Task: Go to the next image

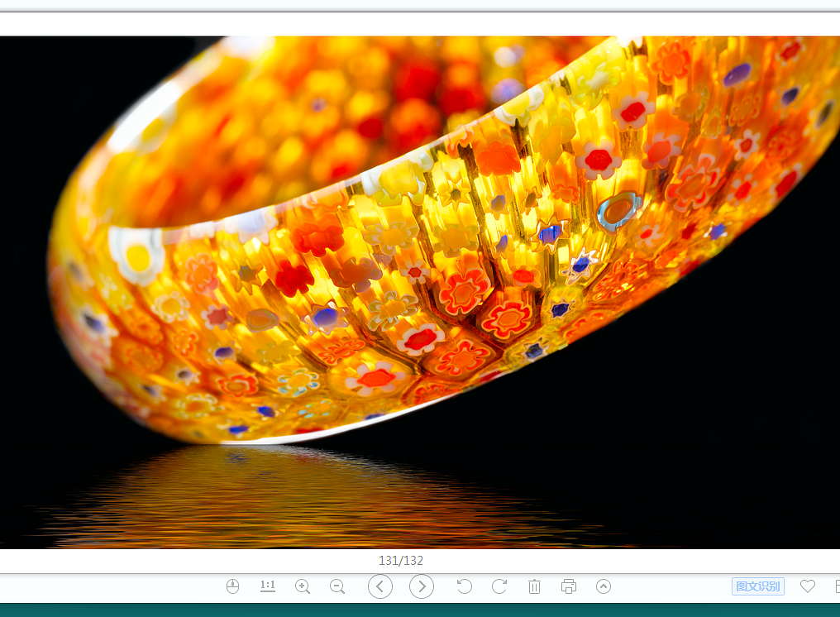Action: (422, 586)
